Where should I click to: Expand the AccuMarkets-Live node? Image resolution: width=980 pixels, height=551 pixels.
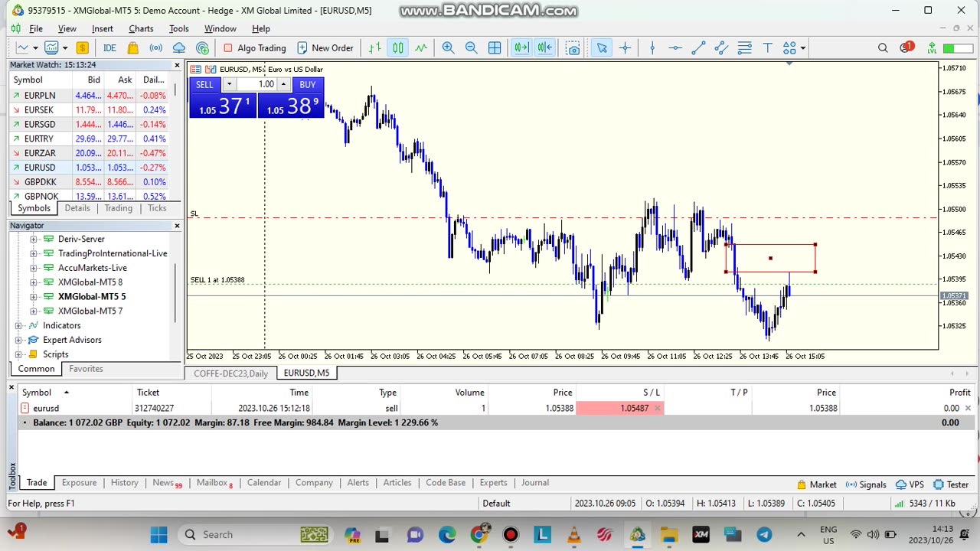click(33, 268)
